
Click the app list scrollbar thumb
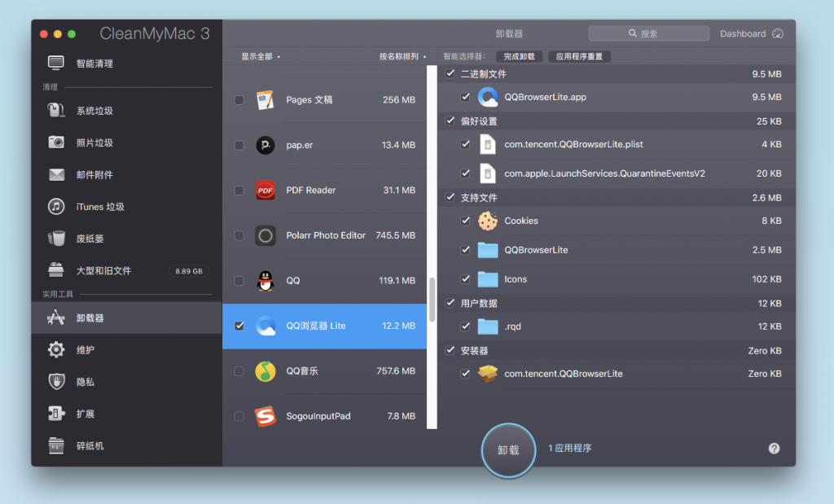[x=432, y=300]
